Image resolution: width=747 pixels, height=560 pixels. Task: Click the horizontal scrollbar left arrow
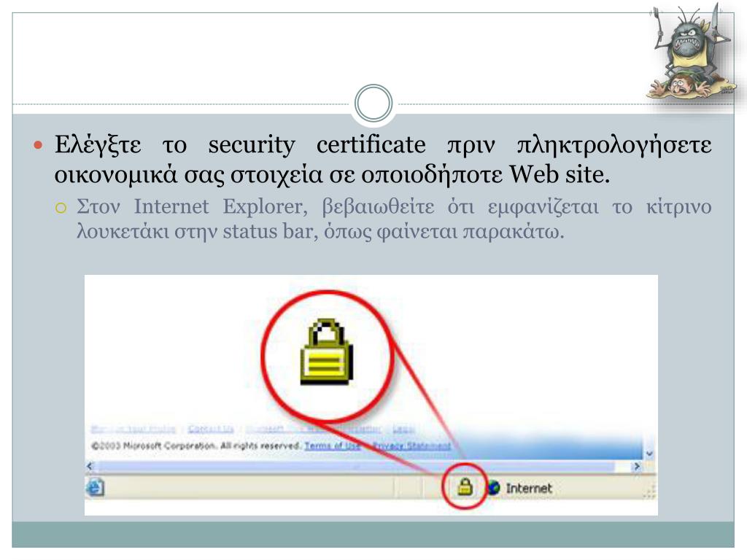pyautogui.click(x=90, y=466)
